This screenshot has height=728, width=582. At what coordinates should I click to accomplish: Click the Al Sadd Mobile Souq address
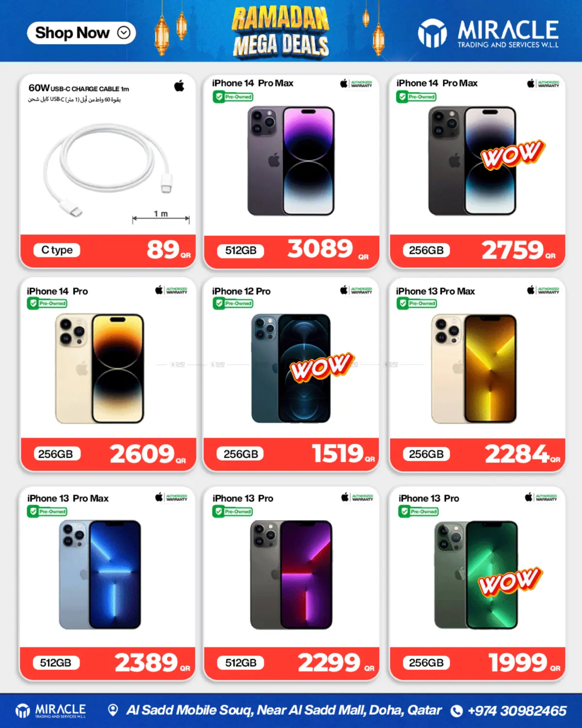pos(284,711)
